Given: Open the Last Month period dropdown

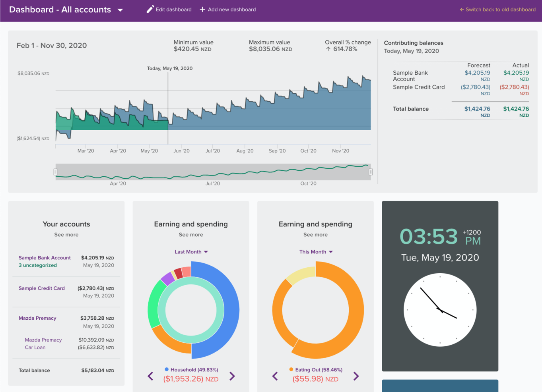Looking at the screenshot, I should [x=191, y=251].
